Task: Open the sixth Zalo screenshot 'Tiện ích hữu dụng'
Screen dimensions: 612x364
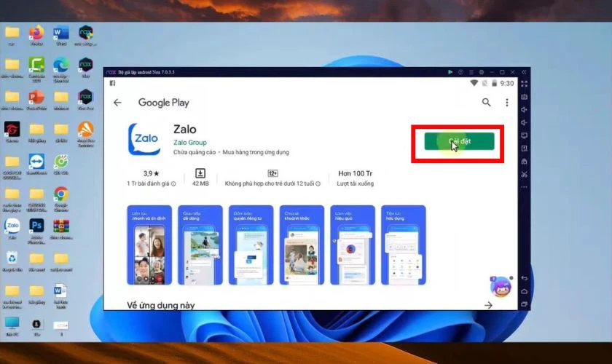Action: pyautogui.click(x=403, y=245)
